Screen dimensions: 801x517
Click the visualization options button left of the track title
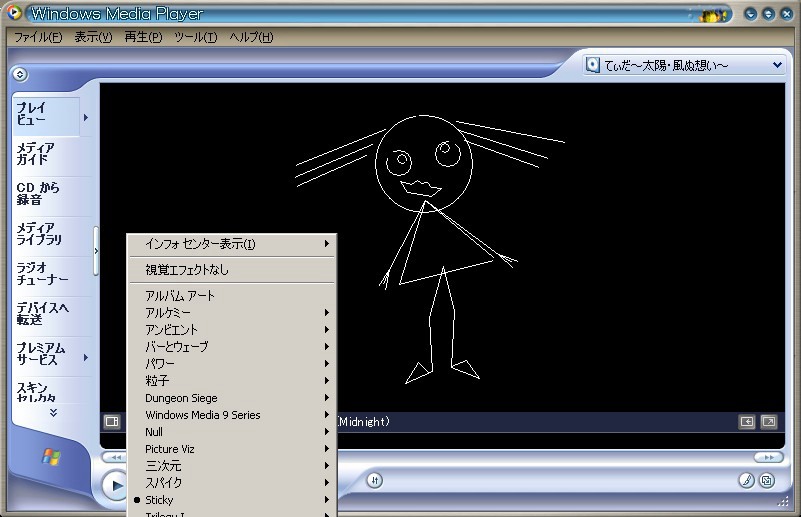coord(112,421)
